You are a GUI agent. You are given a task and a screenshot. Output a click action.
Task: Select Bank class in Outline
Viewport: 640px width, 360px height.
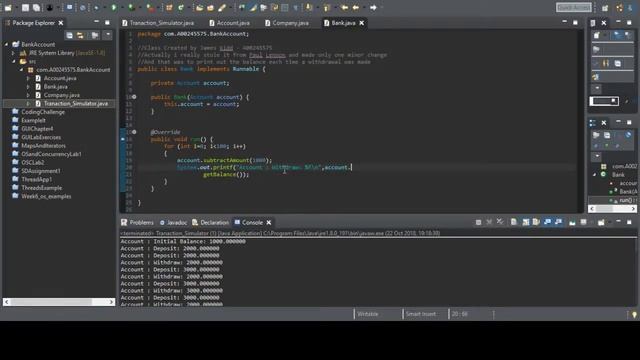[x=618, y=175]
